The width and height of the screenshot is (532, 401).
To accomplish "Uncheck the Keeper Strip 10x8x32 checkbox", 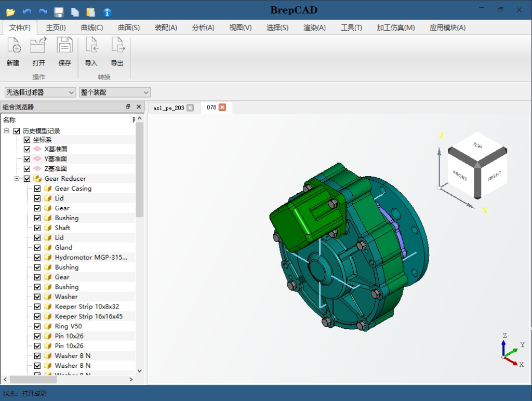I will click(x=37, y=306).
